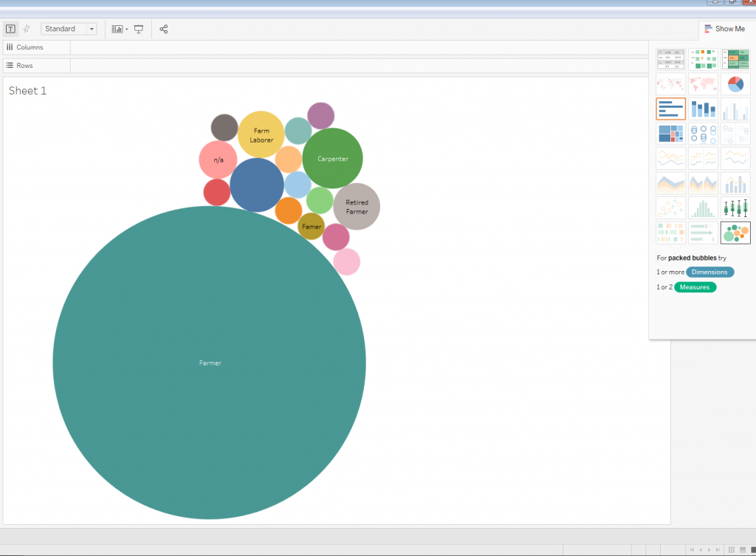
Task: Select the pie chart in Show Me
Action: click(x=735, y=83)
